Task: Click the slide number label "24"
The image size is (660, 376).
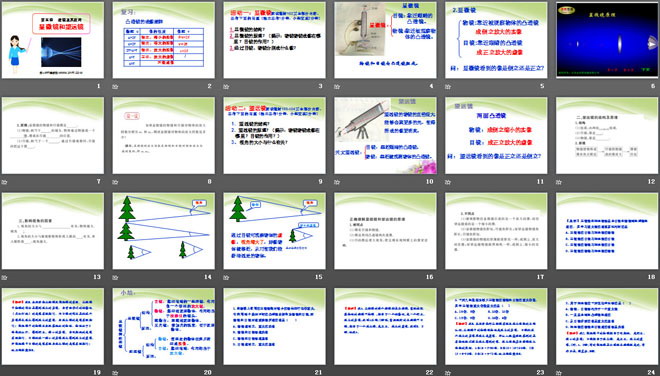Action: pyautogui.click(x=652, y=372)
